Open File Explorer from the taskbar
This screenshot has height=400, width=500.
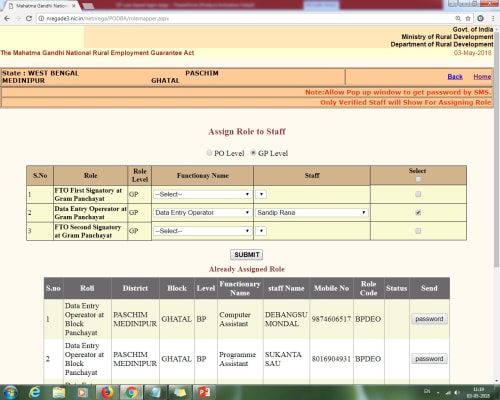tap(59, 392)
